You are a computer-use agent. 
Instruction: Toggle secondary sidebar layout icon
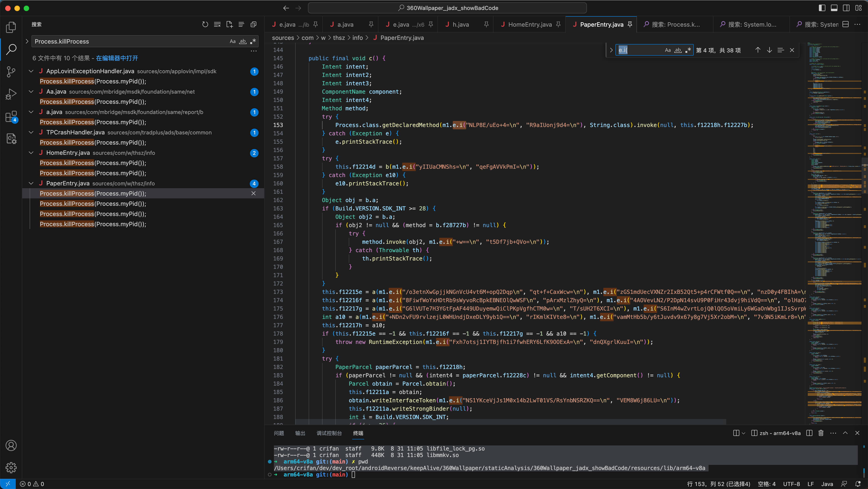[846, 8]
